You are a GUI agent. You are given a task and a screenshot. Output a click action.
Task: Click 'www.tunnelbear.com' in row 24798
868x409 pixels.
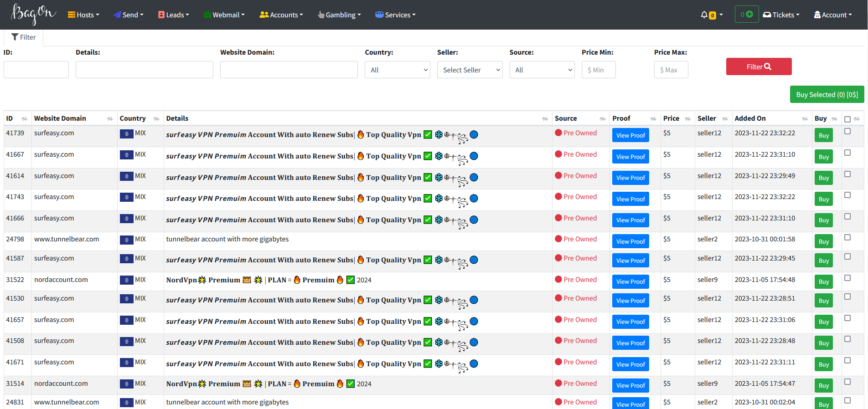pyautogui.click(x=67, y=239)
